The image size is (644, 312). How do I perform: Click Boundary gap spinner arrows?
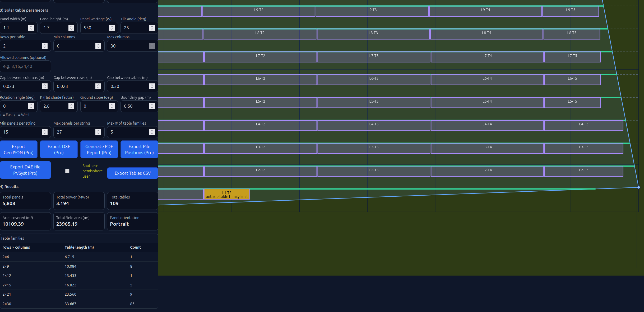(152, 106)
